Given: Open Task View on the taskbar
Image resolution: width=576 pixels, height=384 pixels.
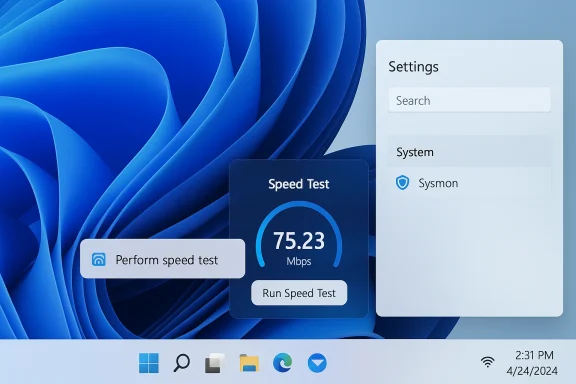Looking at the screenshot, I should (x=215, y=363).
